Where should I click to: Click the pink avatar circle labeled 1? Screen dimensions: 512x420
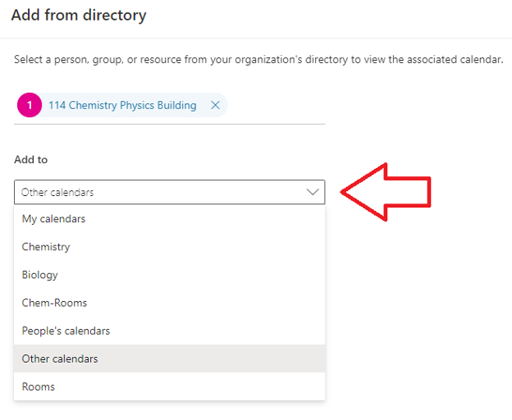click(30, 105)
